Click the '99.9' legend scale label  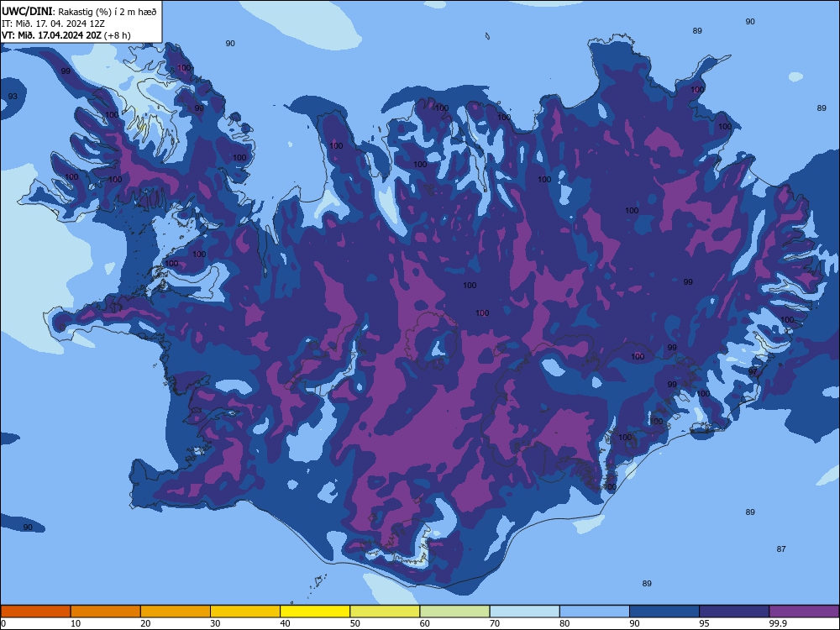click(x=778, y=623)
